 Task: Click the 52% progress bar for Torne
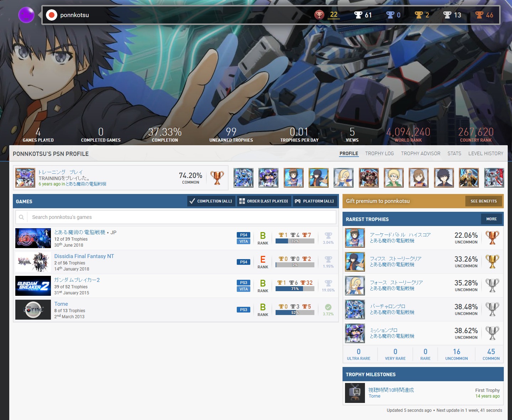pos(295,313)
